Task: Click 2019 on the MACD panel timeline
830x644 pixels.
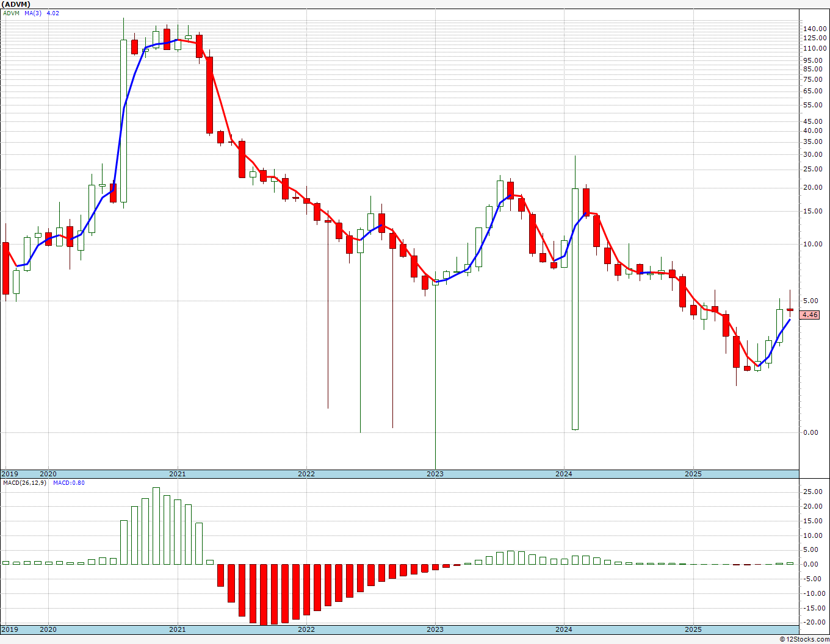Action: (x=9, y=629)
